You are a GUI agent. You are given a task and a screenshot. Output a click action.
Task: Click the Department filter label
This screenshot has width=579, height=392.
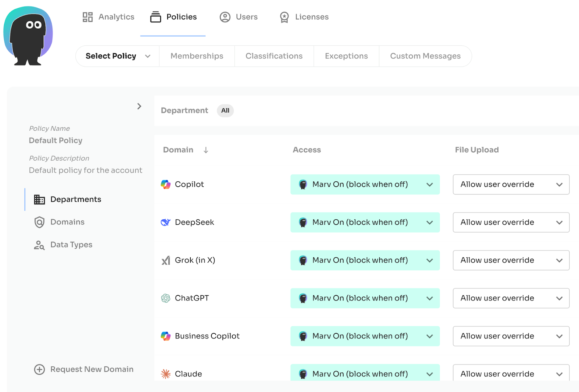185,110
